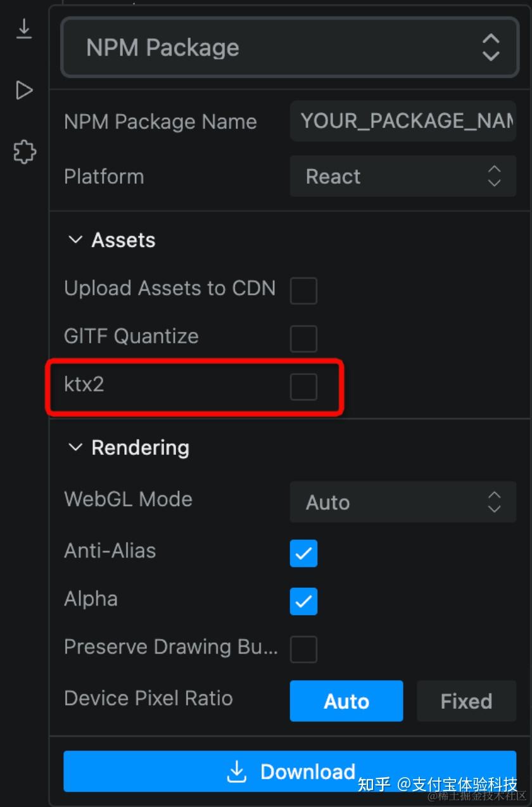532x807 pixels.
Task: Disable the Anti-Alias checkbox
Action: (303, 553)
